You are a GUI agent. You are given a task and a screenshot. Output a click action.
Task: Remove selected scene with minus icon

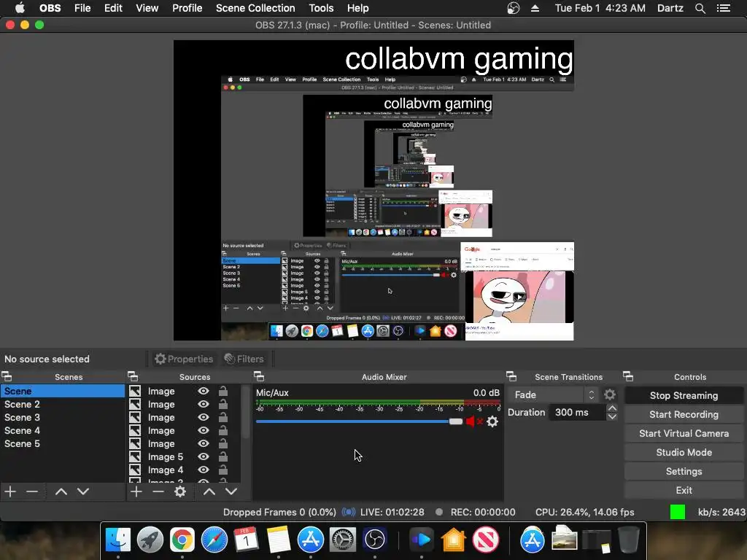click(32, 491)
